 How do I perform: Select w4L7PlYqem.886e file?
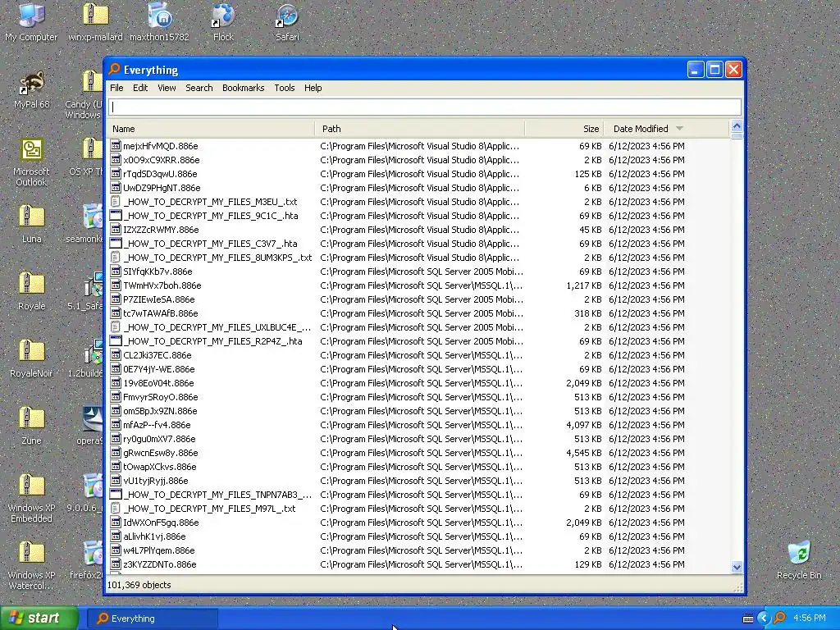pyautogui.click(x=158, y=550)
